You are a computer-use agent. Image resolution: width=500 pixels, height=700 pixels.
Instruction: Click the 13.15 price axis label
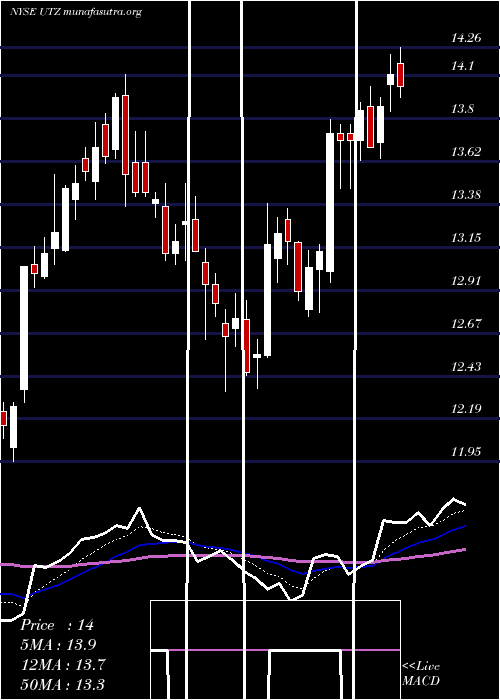coord(466,238)
